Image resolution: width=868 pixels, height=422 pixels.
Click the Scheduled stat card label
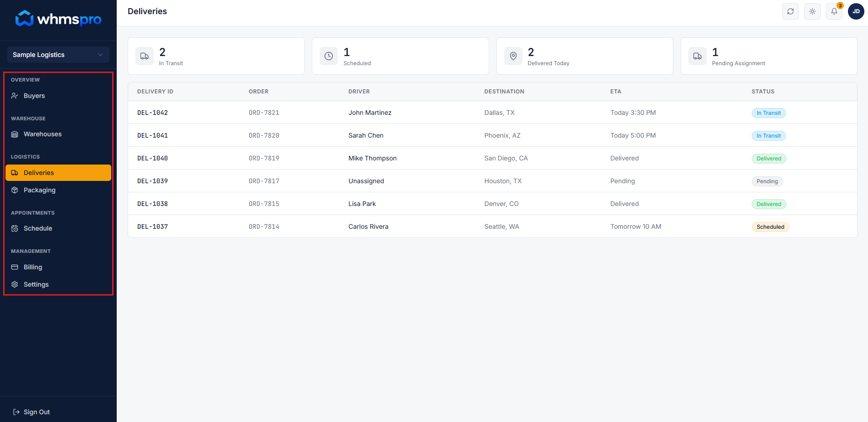coord(357,63)
